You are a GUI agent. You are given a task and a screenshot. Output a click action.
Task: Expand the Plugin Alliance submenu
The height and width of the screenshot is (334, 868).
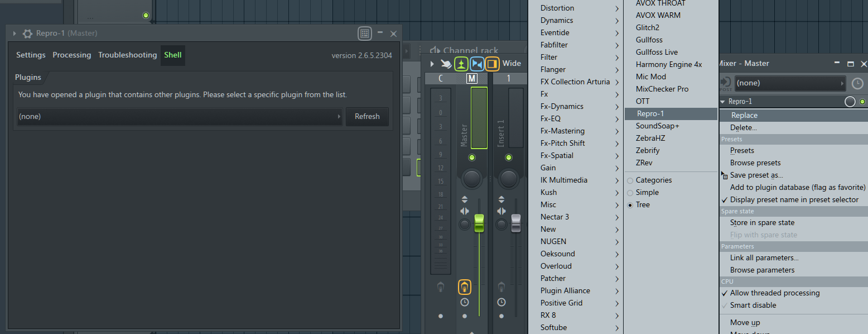pos(576,291)
